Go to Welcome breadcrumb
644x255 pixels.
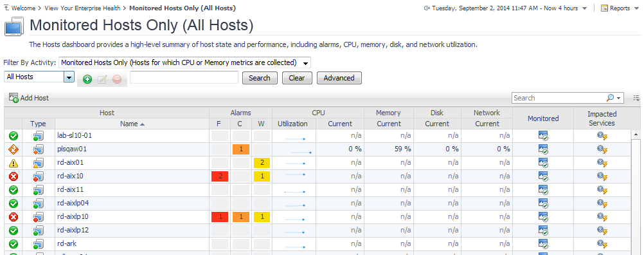coord(23,8)
